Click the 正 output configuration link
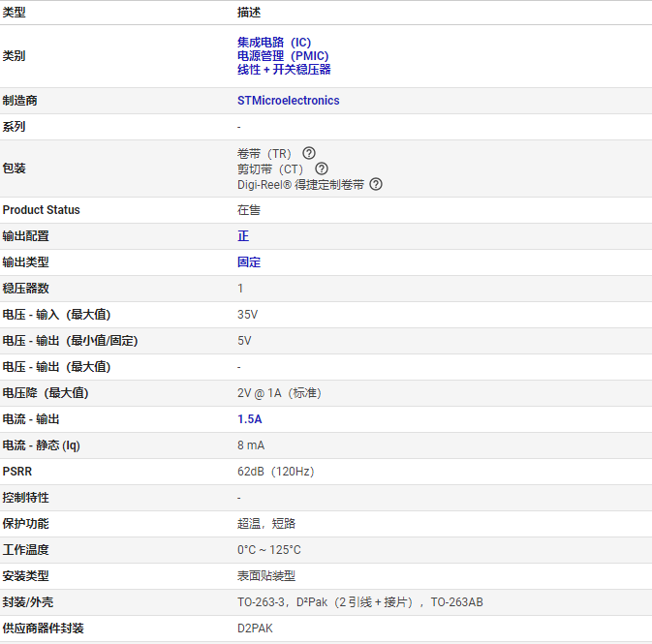The width and height of the screenshot is (652, 644). click(243, 236)
